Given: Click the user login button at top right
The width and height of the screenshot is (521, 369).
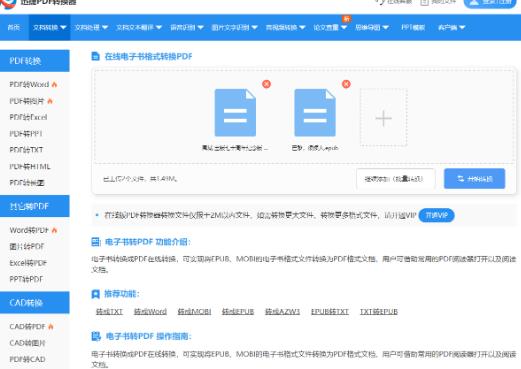Looking at the screenshot, I should tap(490, 3).
